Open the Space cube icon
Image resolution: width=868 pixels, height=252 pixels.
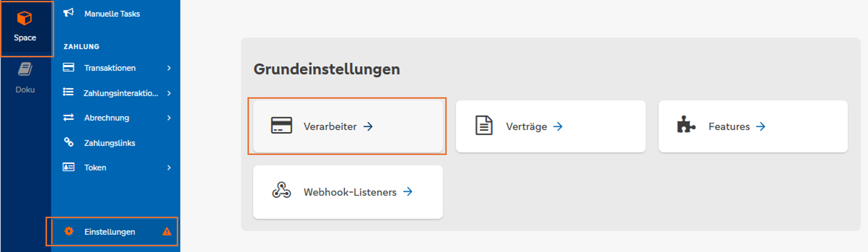pos(24,18)
